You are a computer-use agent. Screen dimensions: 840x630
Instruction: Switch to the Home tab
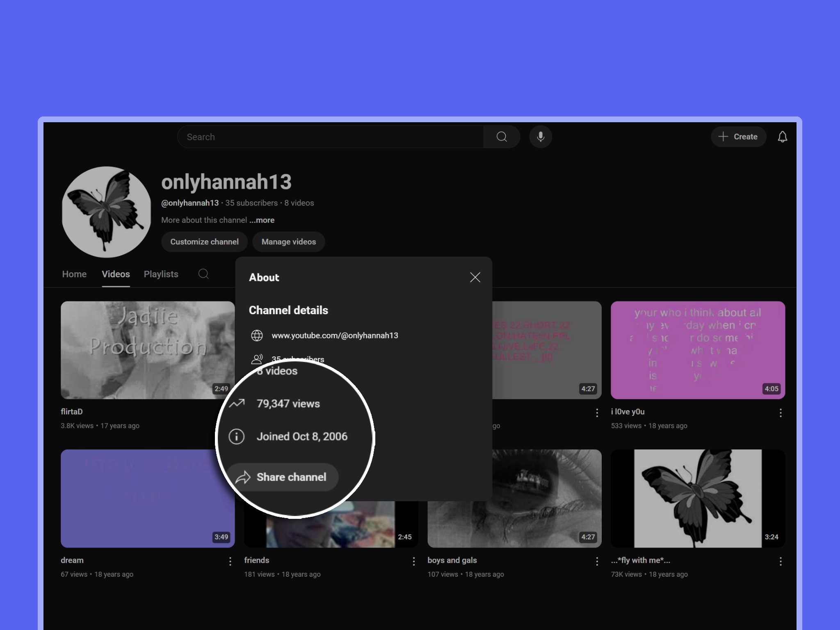tap(74, 274)
